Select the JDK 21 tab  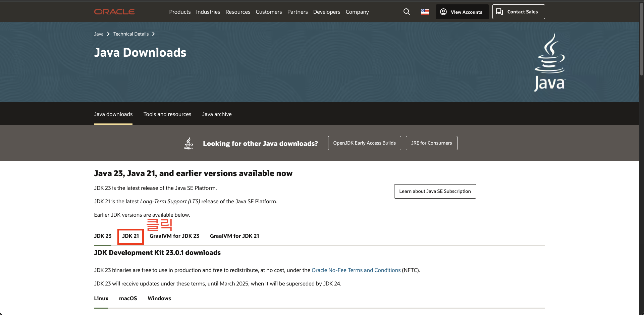pos(130,236)
